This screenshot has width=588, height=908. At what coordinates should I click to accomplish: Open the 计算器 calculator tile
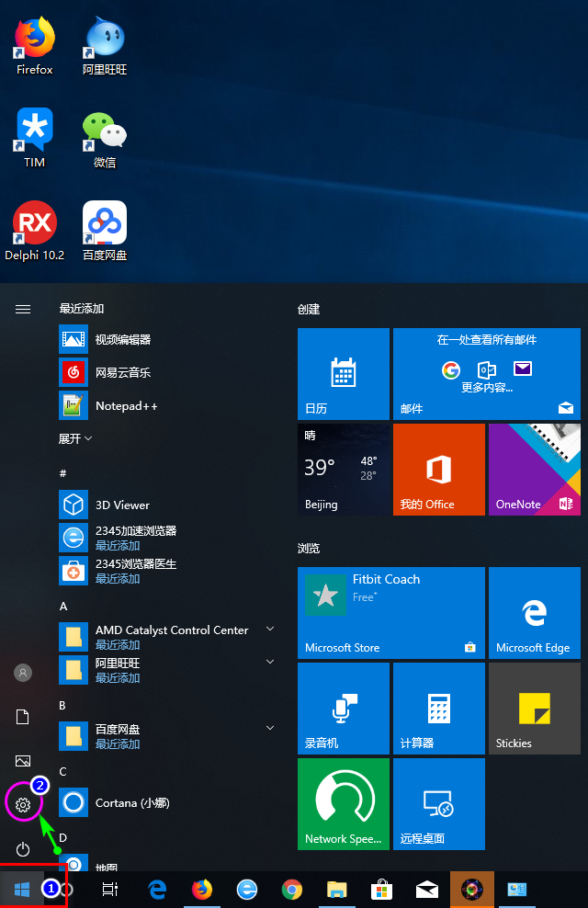(x=438, y=709)
